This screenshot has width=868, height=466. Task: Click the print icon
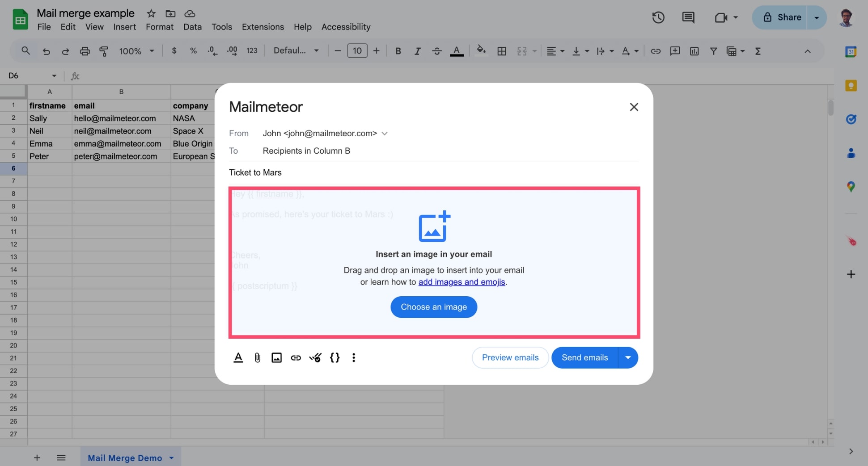(85, 51)
